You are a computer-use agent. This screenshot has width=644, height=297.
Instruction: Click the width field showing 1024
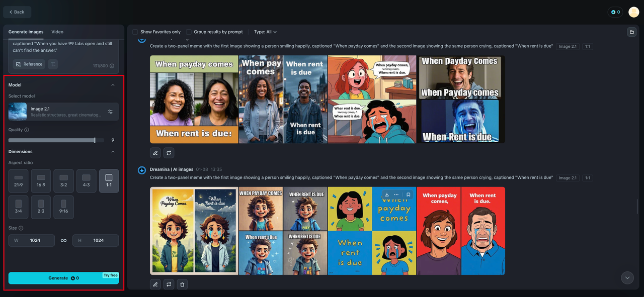32,240
